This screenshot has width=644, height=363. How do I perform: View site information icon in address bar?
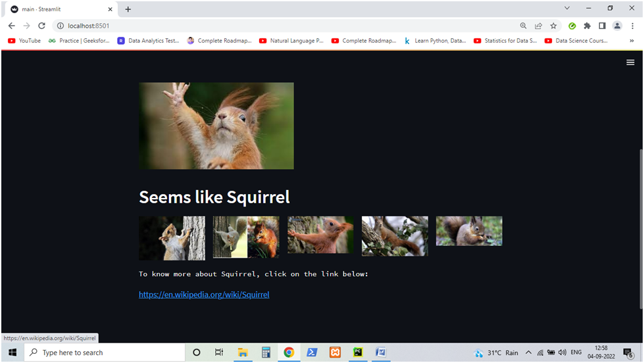click(x=61, y=26)
